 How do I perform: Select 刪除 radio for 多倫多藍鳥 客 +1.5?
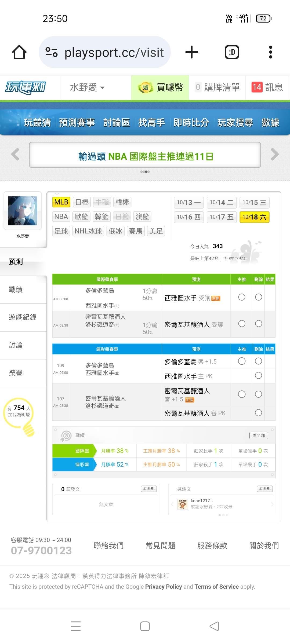tap(259, 361)
